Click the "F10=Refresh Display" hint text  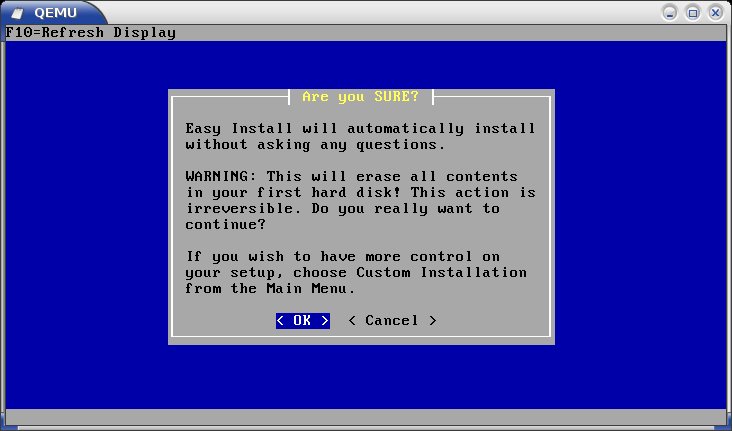[91, 33]
